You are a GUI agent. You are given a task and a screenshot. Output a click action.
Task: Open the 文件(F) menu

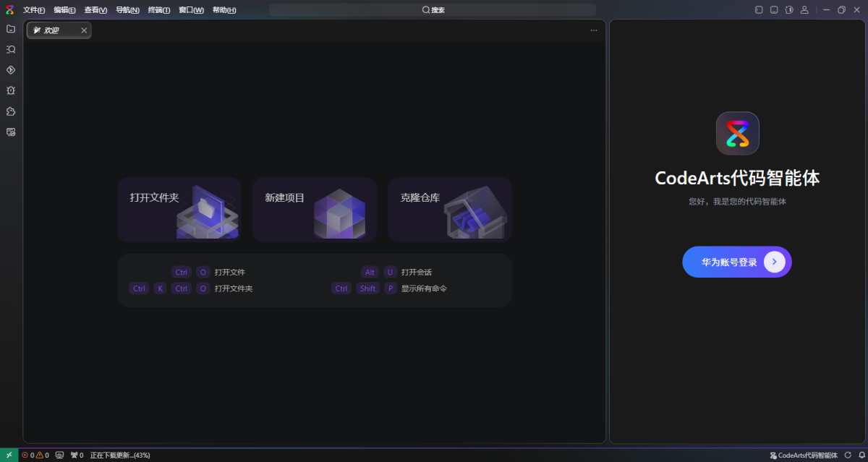[x=34, y=10]
